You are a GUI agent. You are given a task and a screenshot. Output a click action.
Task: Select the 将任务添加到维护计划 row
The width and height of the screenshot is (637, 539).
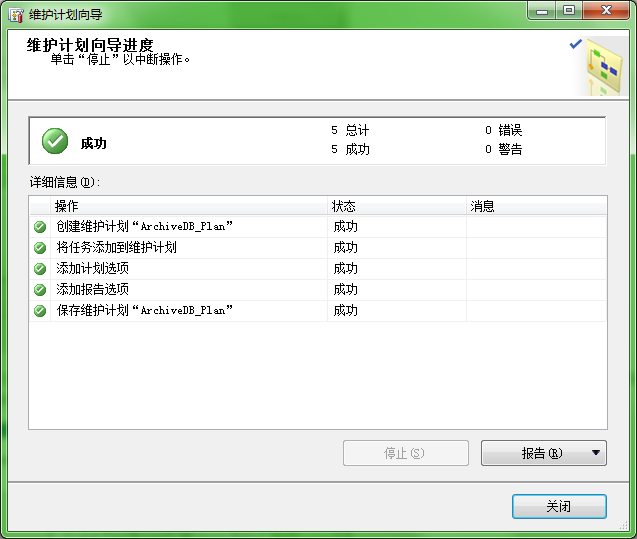tap(318, 248)
